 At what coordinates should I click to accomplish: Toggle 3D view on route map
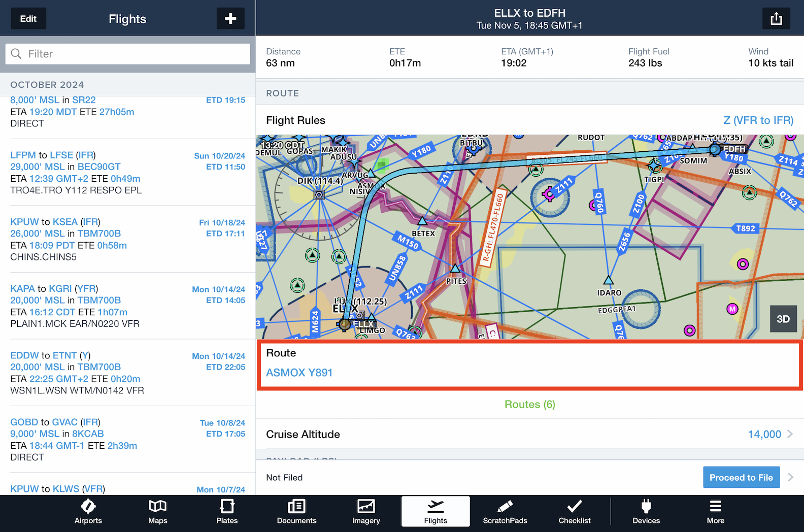[x=783, y=319]
